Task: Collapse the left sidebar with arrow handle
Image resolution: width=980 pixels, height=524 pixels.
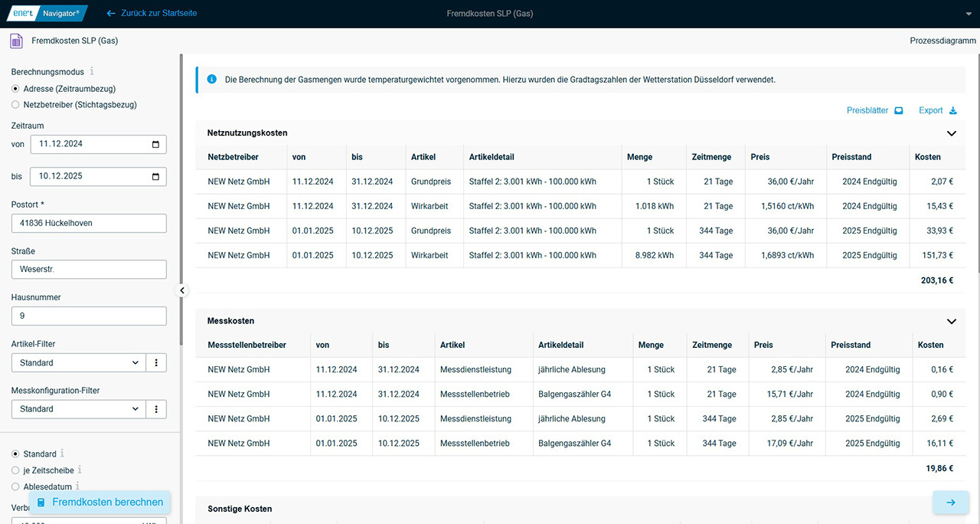Action: coord(182,290)
